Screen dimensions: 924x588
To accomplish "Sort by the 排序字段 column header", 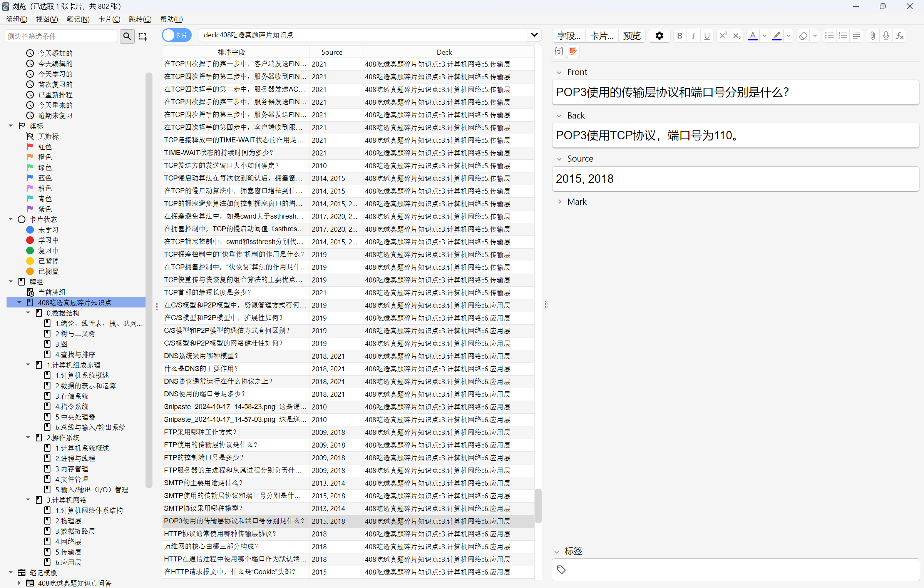I will (236, 52).
